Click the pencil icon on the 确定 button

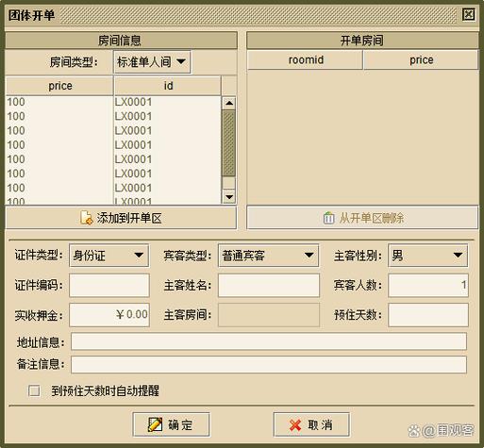[155, 424]
